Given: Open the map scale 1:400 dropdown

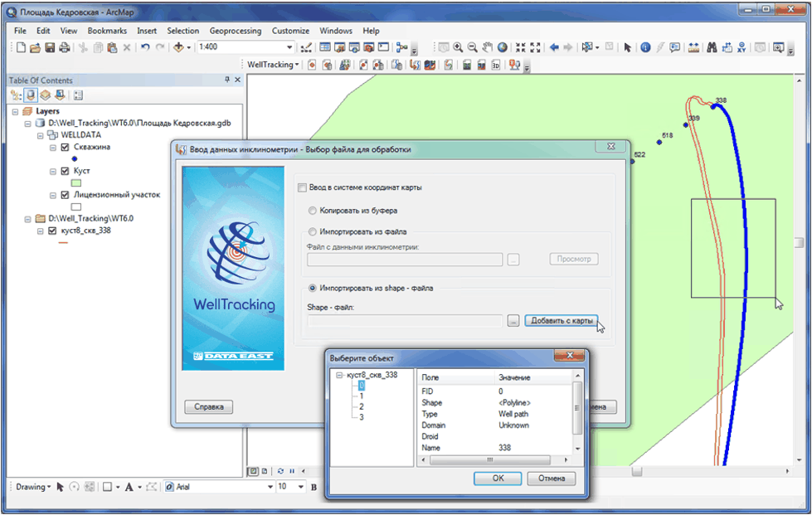Looking at the screenshot, I should tap(289, 48).
